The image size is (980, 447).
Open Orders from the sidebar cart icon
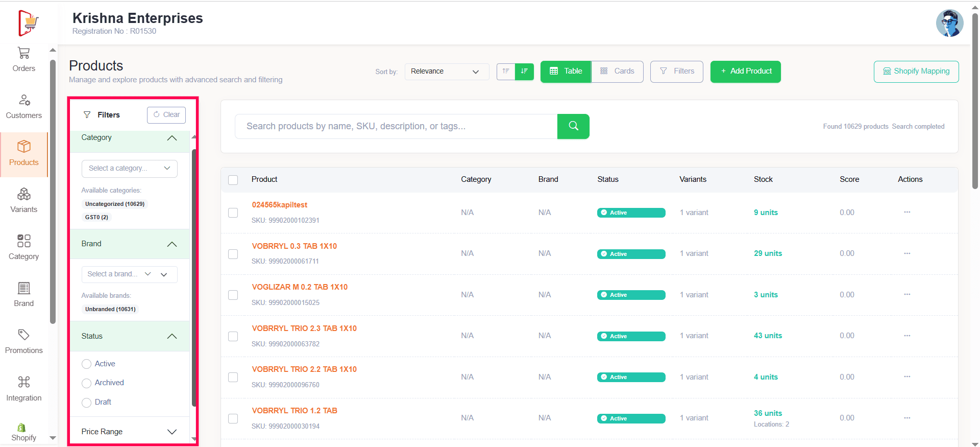click(x=23, y=59)
